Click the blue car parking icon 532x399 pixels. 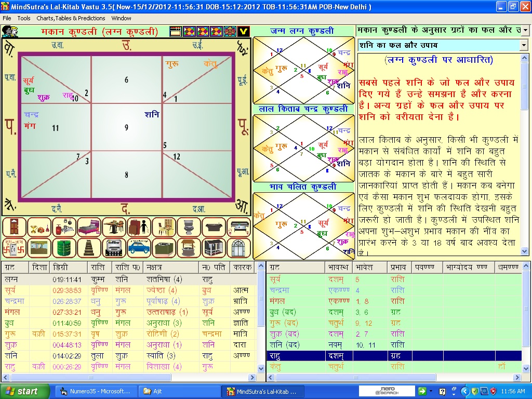click(x=139, y=248)
